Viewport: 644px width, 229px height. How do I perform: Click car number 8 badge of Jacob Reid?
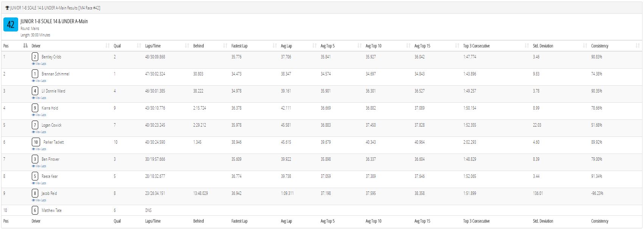pyautogui.click(x=35, y=193)
